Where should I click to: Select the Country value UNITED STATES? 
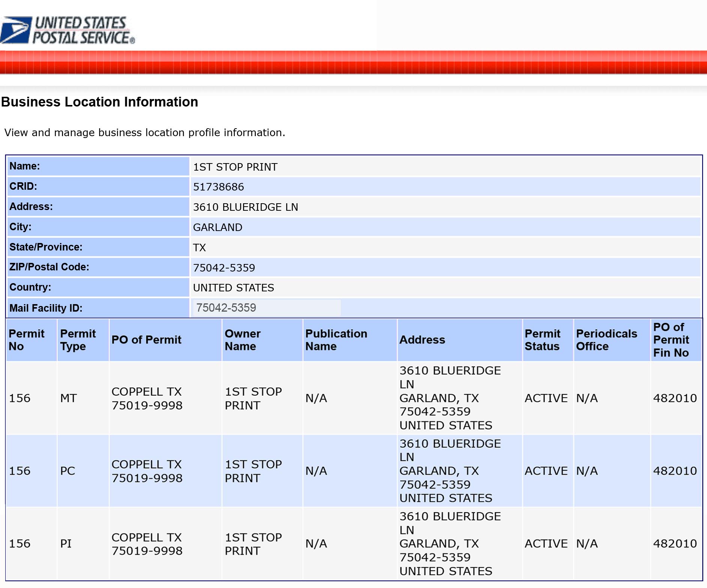coord(233,288)
